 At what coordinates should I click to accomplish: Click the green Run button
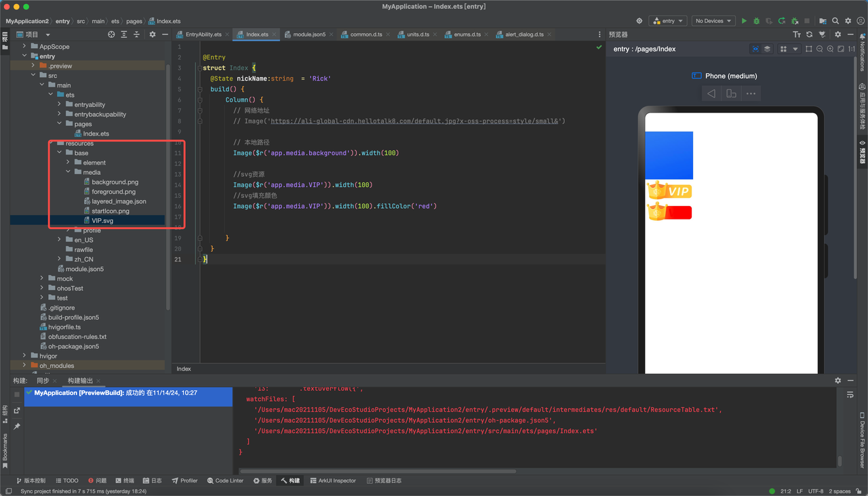coord(744,21)
